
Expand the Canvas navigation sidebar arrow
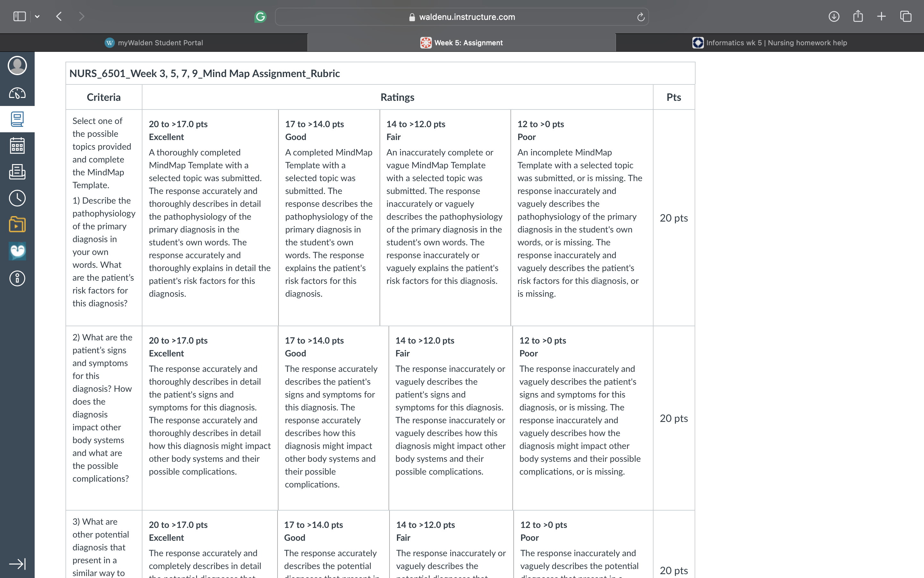coord(17,564)
